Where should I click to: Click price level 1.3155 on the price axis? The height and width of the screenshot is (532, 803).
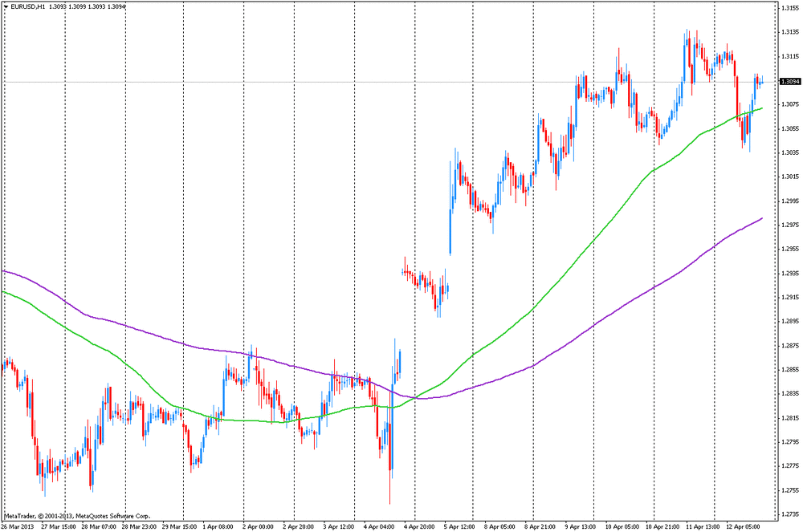click(x=789, y=8)
